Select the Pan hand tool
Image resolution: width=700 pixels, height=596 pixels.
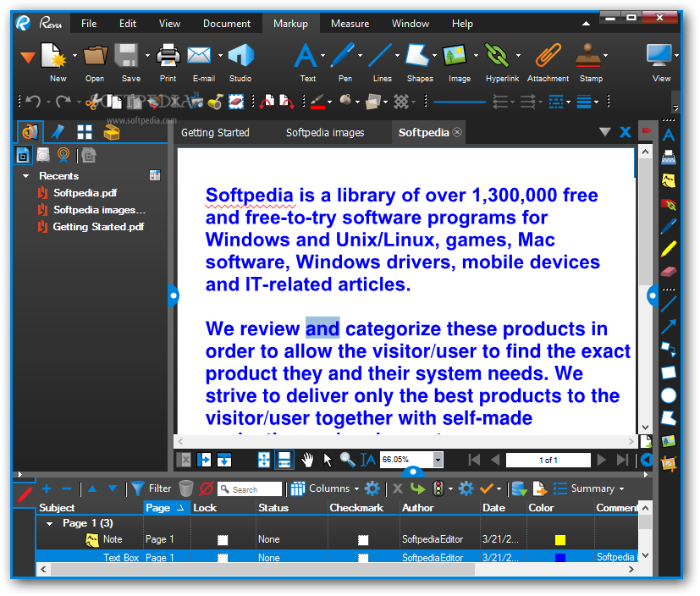[x=307, y=460]
